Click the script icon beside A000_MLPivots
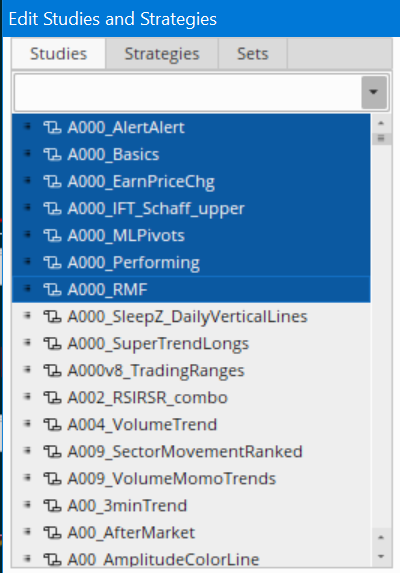This screenshot has height=573, width=400. coord(53,236)
